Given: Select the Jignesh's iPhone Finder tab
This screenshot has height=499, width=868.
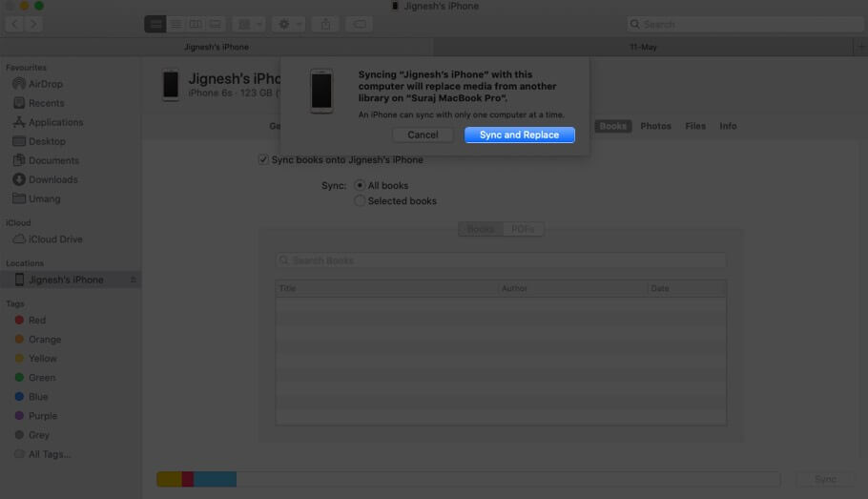Looking at the screenshot, I should click(x=217, y=47).
